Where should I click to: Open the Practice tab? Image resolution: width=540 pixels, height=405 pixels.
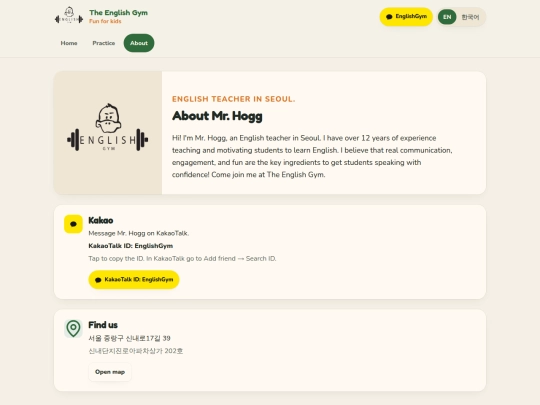point(104,43)
